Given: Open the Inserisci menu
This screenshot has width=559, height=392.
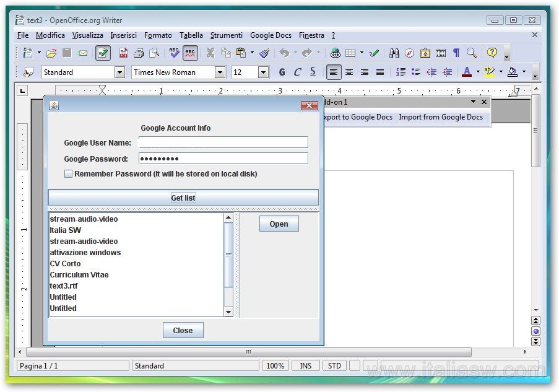Looking at the screenshot, I should coord(123,35).
